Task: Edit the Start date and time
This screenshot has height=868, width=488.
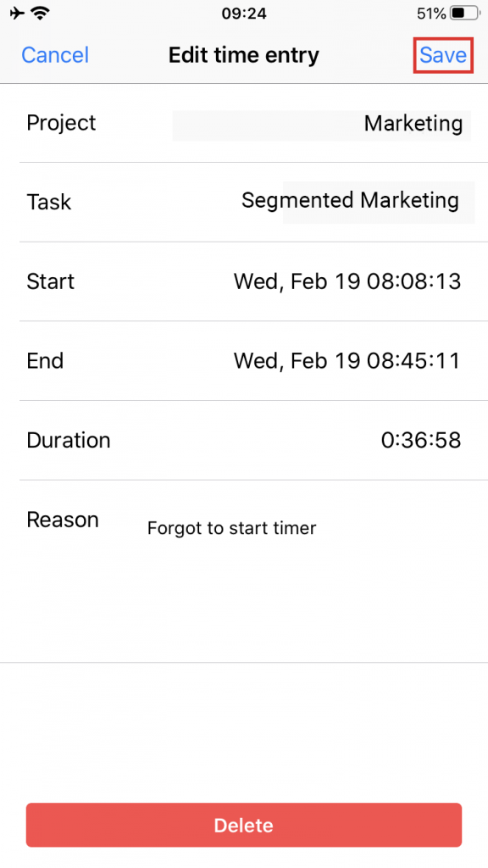Action: (347, 281)
